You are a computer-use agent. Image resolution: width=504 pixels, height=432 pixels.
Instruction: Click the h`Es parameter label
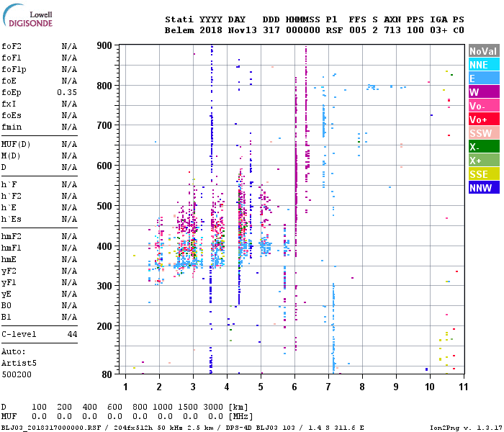[12, 219]
